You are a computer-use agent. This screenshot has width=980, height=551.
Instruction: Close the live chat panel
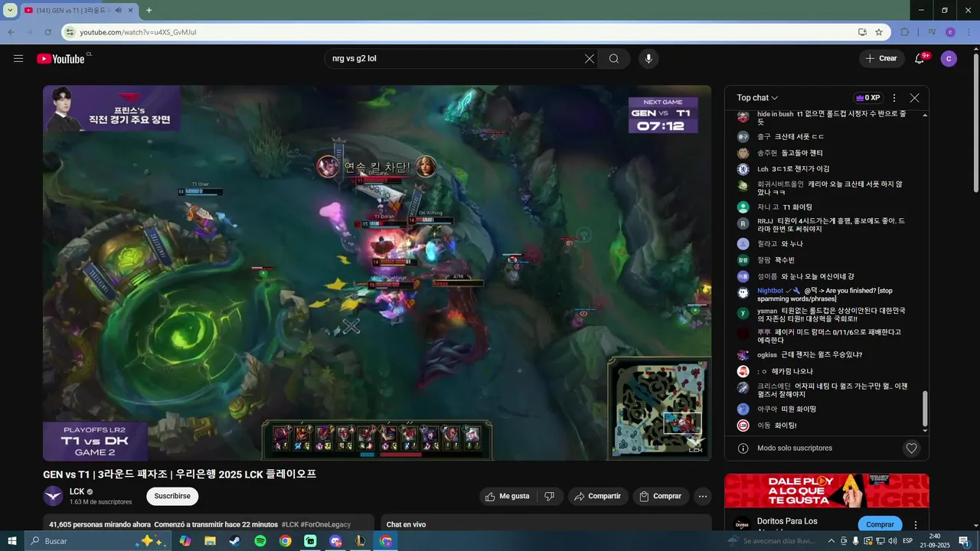tap(914, 98)
